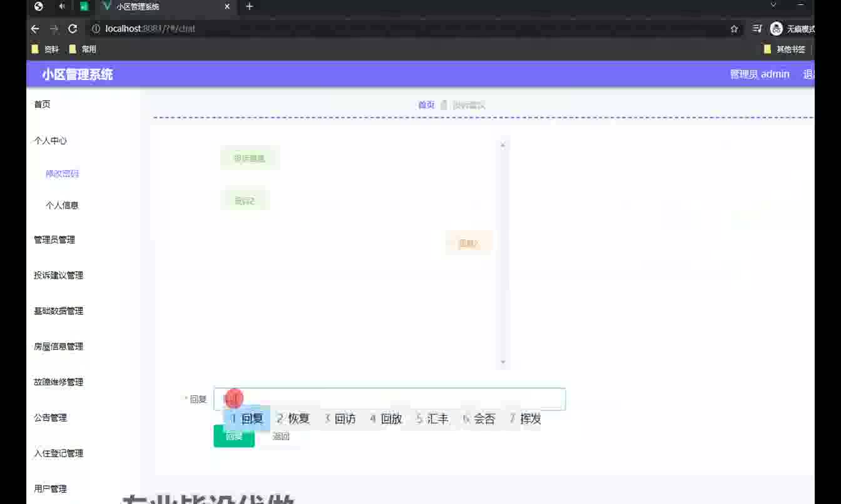Expand the 管理员管理 sidebar menu
Screen dimensions: 841x504
(54, 240)
